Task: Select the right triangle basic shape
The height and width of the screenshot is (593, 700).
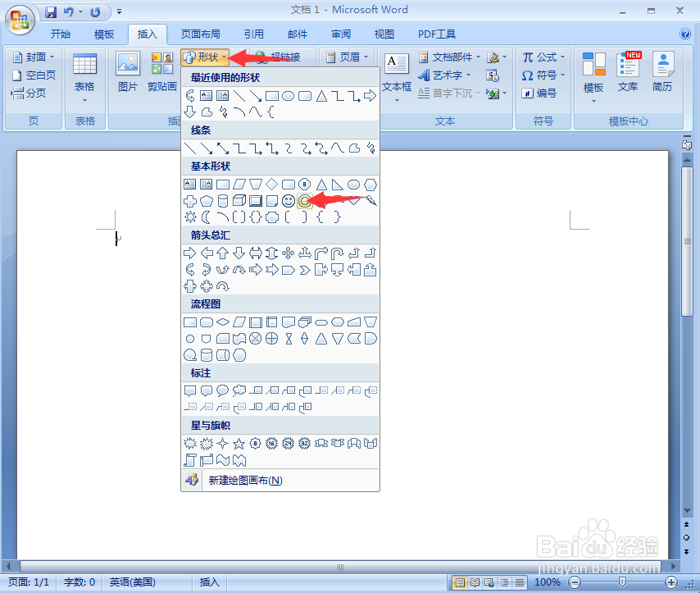Action: click(x=338, y=184)
